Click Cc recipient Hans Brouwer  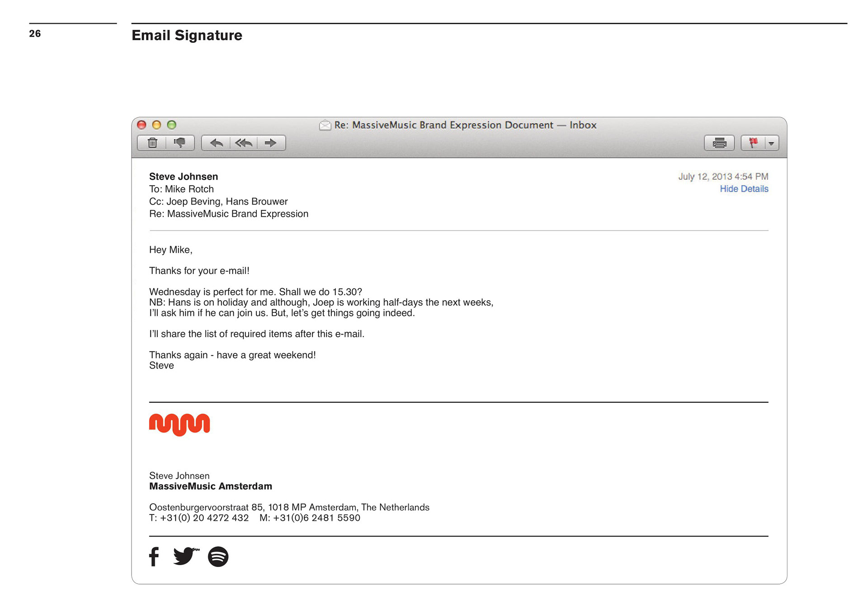(x=256, y=202)
